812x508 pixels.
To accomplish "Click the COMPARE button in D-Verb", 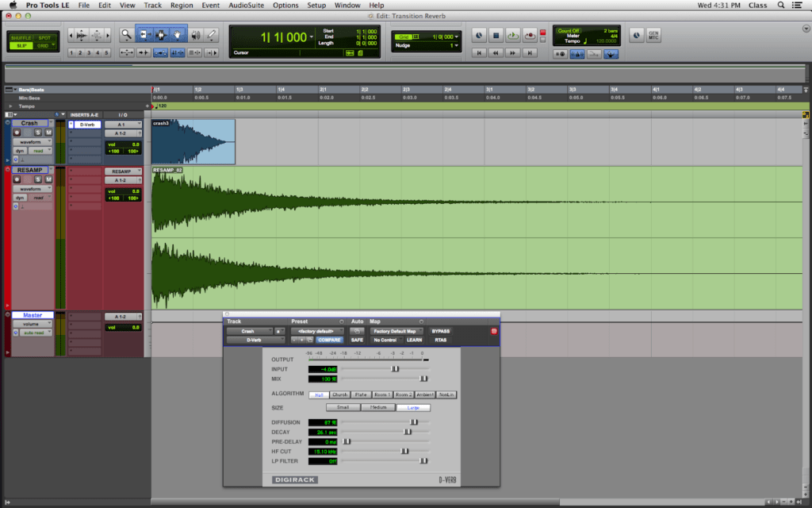I will [329, 340].
